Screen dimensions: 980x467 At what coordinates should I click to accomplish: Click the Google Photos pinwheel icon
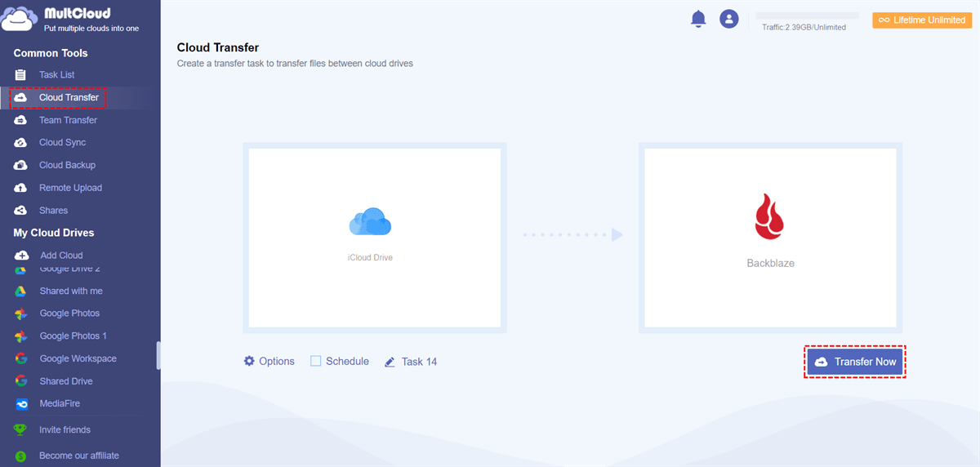click(x=22, y=314)
